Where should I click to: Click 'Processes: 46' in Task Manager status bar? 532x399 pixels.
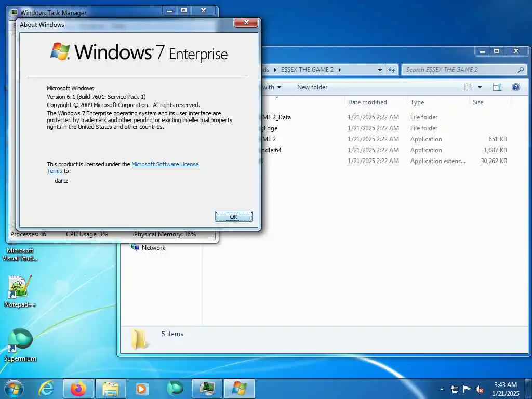click(28, 234)
